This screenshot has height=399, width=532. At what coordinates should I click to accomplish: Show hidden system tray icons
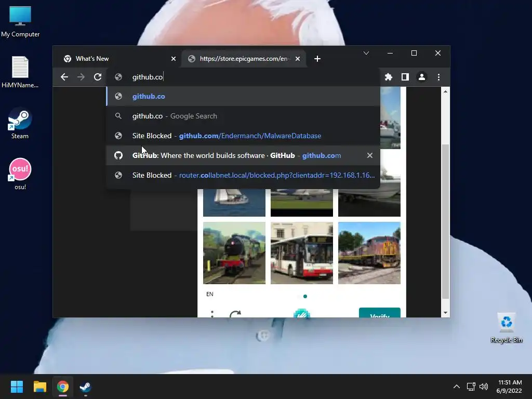click(457, 387)
